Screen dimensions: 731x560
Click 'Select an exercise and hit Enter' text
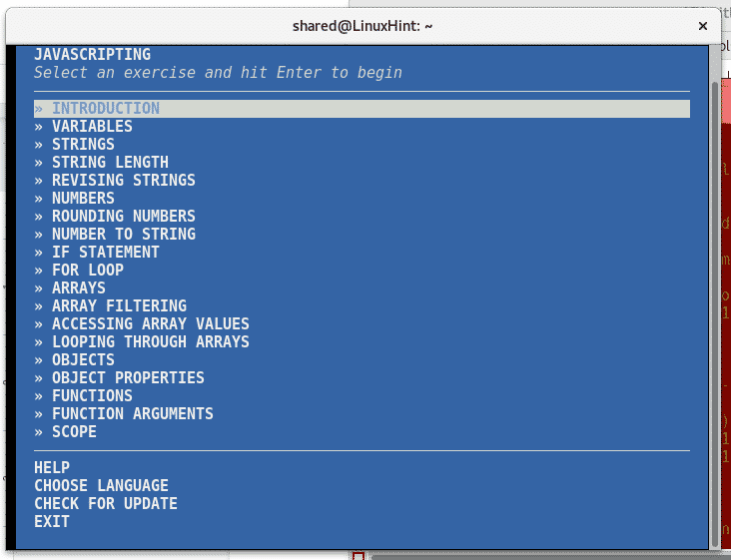tap(182, 73)
